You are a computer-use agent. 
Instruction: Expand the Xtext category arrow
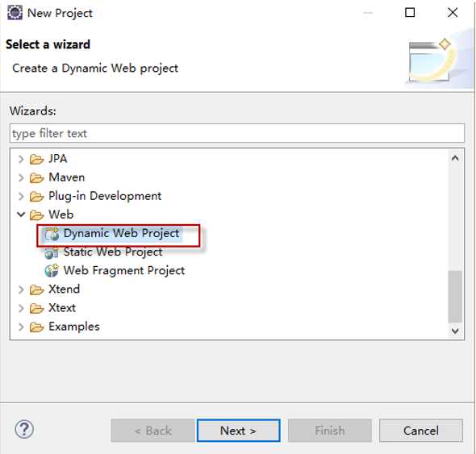[x=21, y=308]
